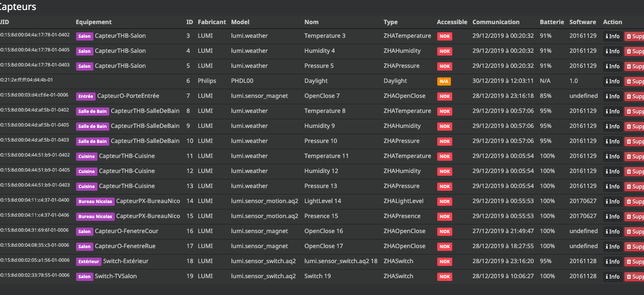Viewport: 644px width, 295px height.
Task: Sort by the Equipement column header
Action: (x=93, y=22)
